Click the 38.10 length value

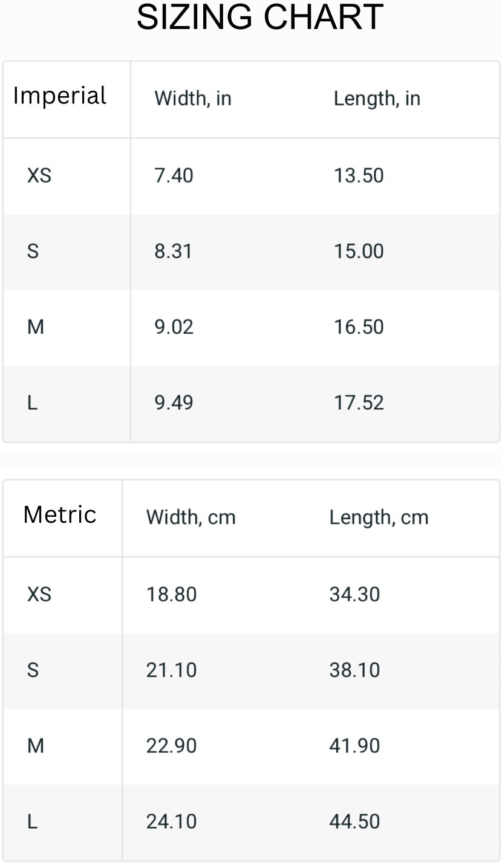[354, 670]
